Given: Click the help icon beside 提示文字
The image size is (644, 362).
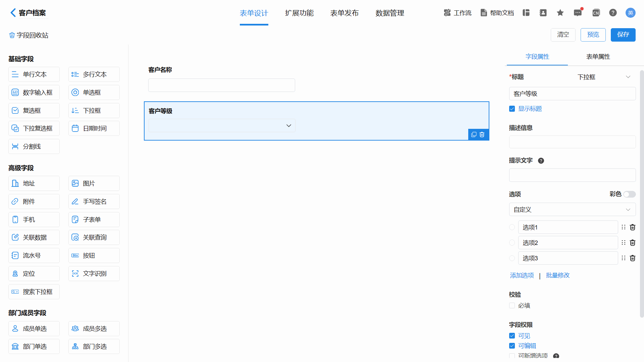Looking at the screenshot, I should coord(541,161).
